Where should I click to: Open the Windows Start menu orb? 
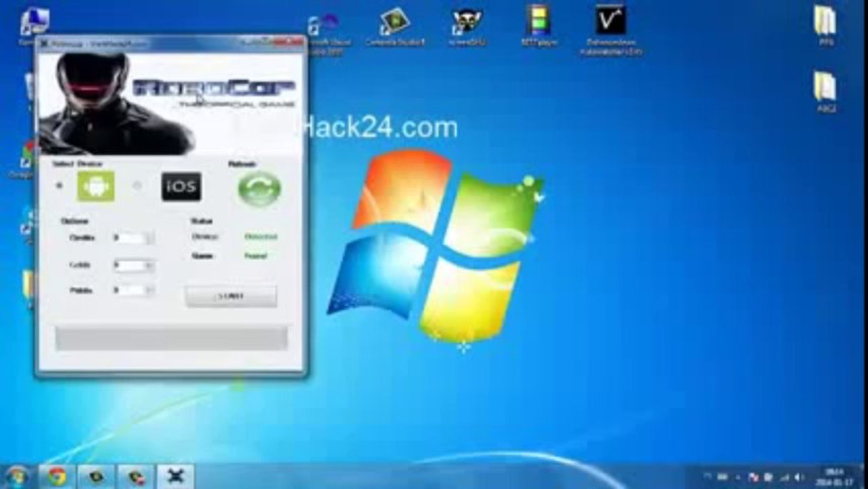[16, 477]
